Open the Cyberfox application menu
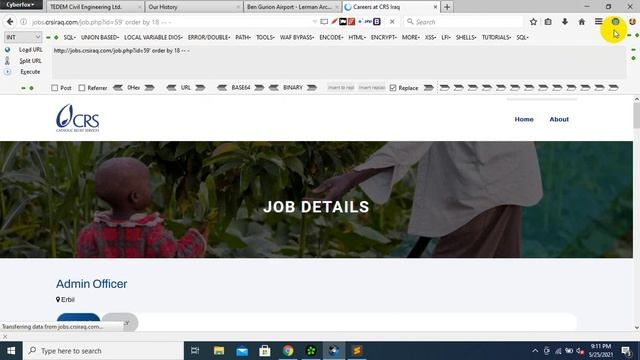The width and height of the screenshot is (640, 360). point(20,5)
